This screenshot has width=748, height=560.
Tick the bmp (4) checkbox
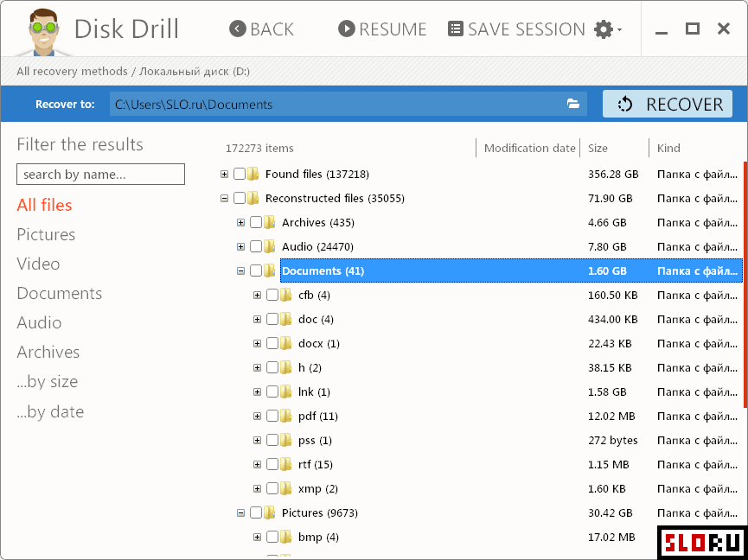tap(272, 538)
